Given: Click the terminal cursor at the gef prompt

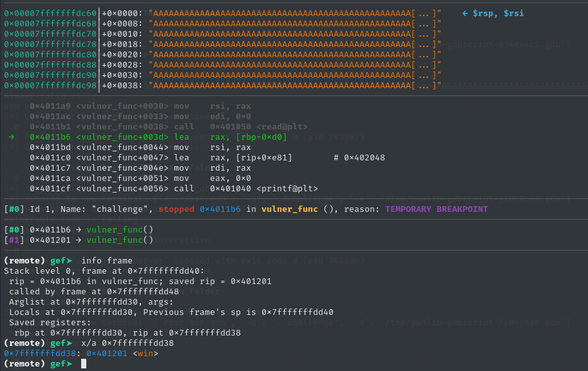Looking at the screenshot, I should point(84,363).
